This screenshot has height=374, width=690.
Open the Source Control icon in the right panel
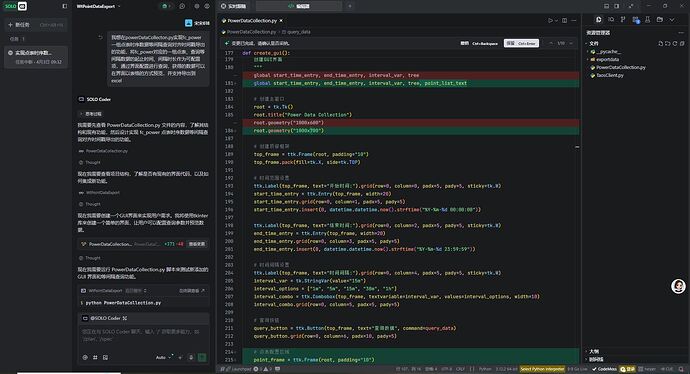click(x=623, y=20)
